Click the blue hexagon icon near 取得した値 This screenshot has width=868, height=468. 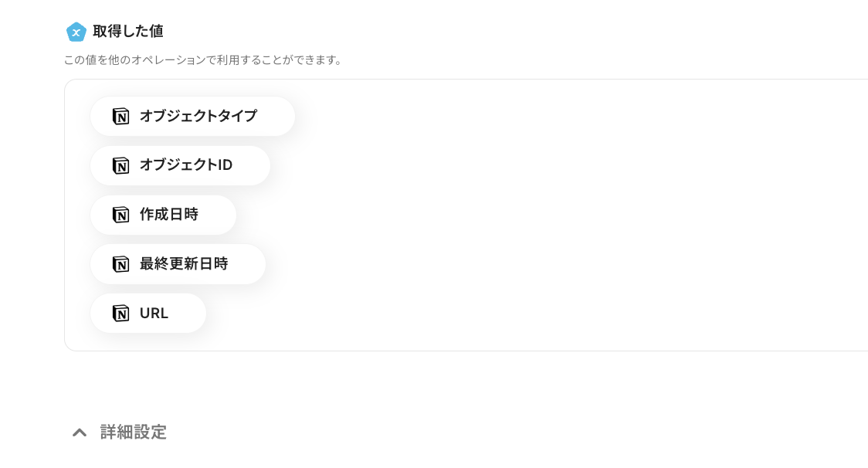coord(76,32)
